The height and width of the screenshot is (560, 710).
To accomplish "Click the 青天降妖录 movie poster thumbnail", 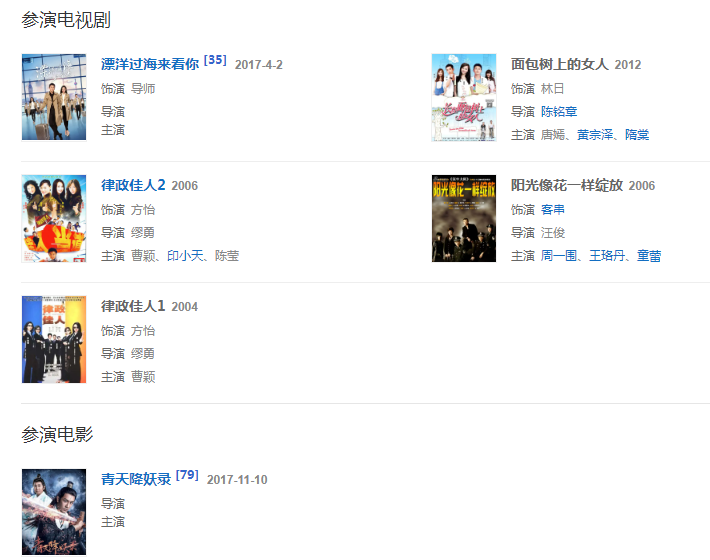I will [54, 512].
